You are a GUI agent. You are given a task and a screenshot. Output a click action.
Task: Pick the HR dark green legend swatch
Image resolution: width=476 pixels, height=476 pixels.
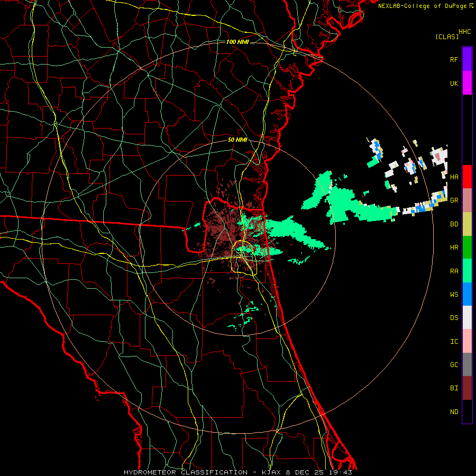pos(467,248)
